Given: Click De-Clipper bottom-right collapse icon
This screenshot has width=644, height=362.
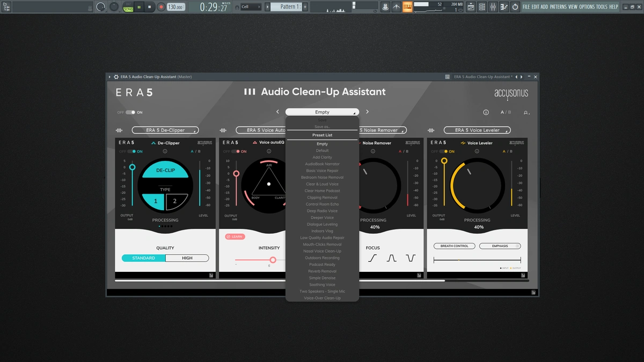Looking at the screenshot, I should [x=211, y=276].
